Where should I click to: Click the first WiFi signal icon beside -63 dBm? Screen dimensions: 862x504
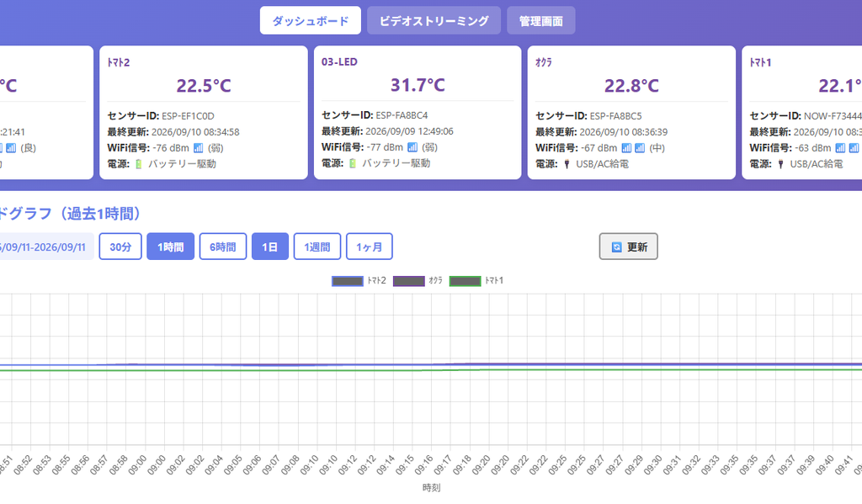tap(840, 148)
